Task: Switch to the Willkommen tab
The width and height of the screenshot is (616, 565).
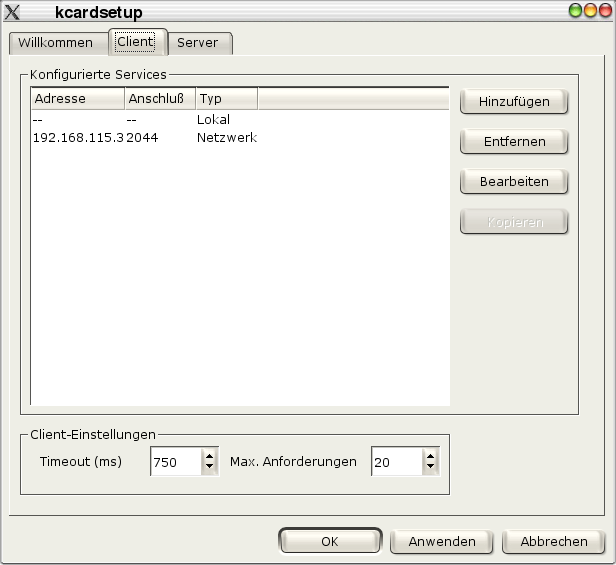Action: click(x=58, y=43)
